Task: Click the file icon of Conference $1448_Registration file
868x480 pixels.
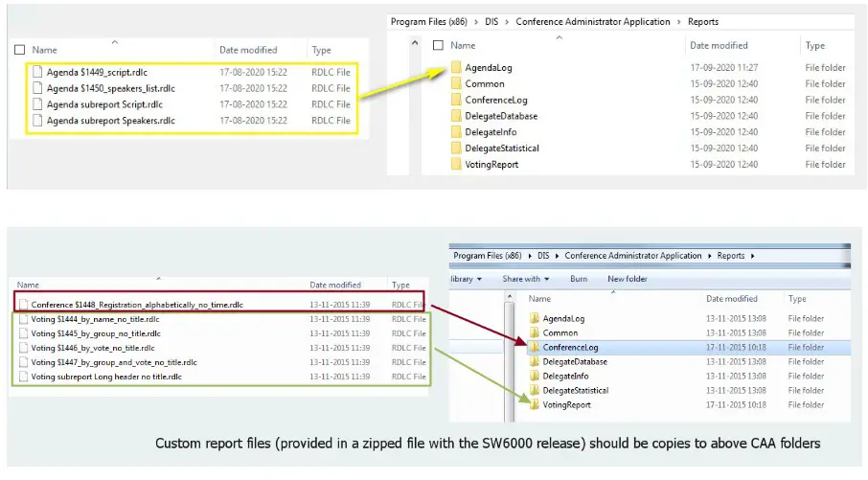Action: (23, 305)
